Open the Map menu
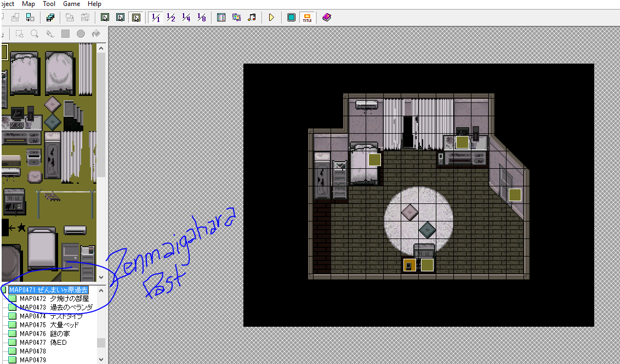The image size is (620, 364). [x=29, y=4]
